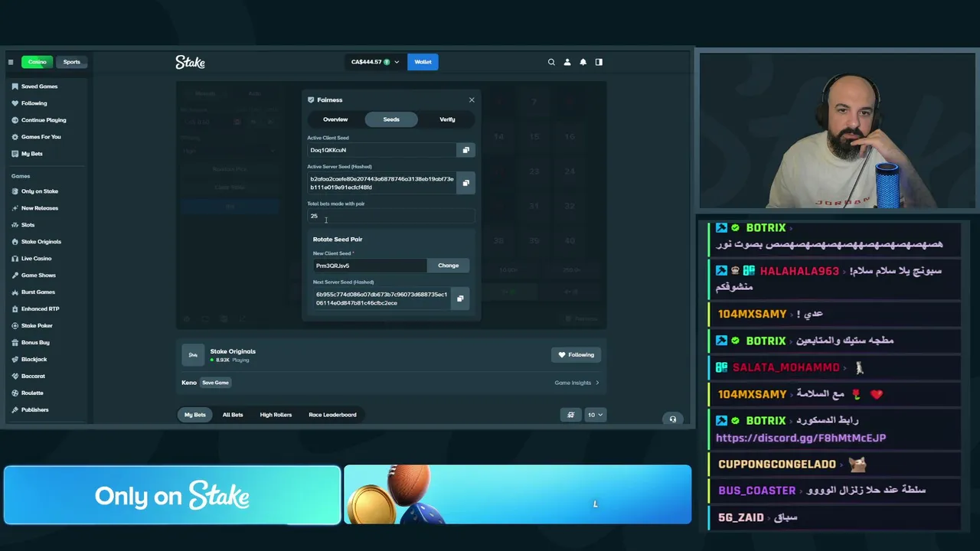This screenshot has width=980, height=551.
Task: Show the All Bets tab
Action: (x=233, y=415)
